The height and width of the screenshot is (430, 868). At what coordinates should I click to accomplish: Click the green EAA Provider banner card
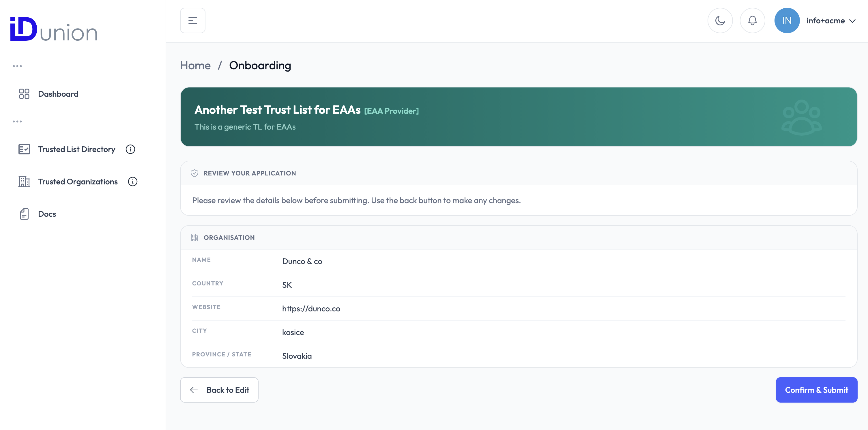click(519, 117)
